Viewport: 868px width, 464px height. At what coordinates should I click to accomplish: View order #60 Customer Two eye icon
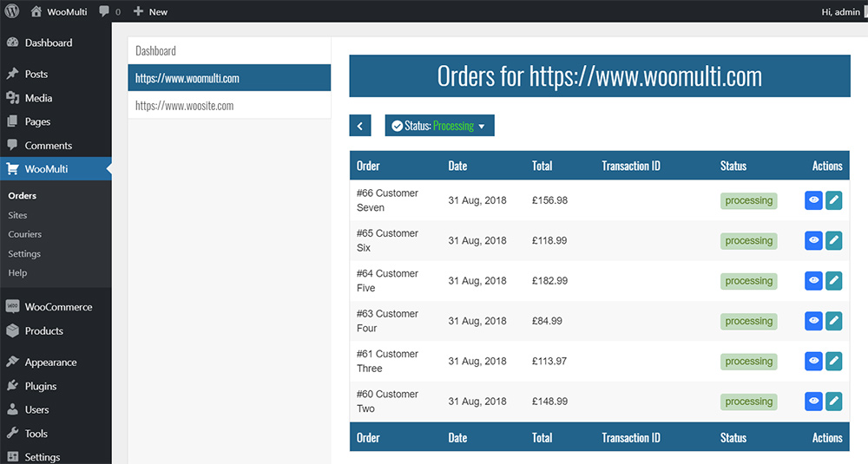813,401
